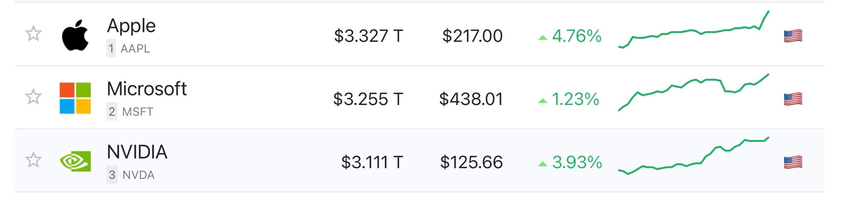Click the MSFT ticker symbol

pos(137,112)
